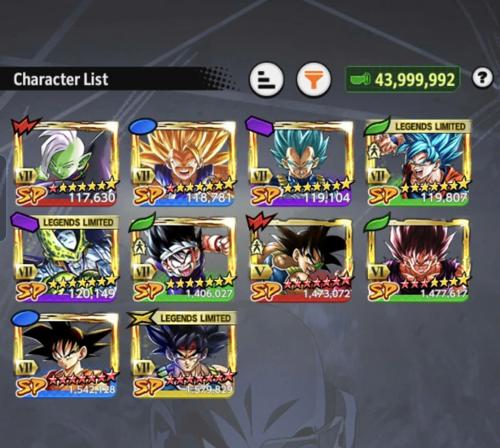The height and width of the screenshot is (448, 500).
Task: Select Zamasu card with power 117,630
Action: click(66, 163)
